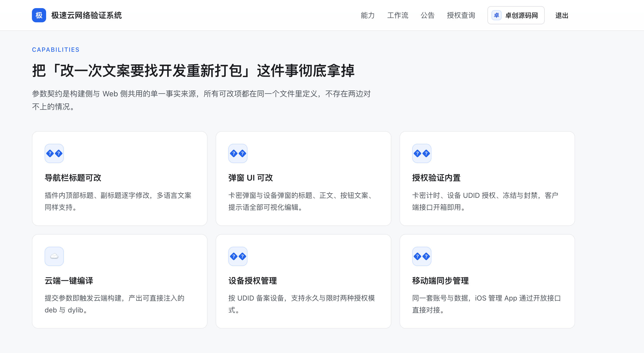This screenshot has width=644, height=353.
Task: Click the blue 极 logo icon
Action: [39, 15]
